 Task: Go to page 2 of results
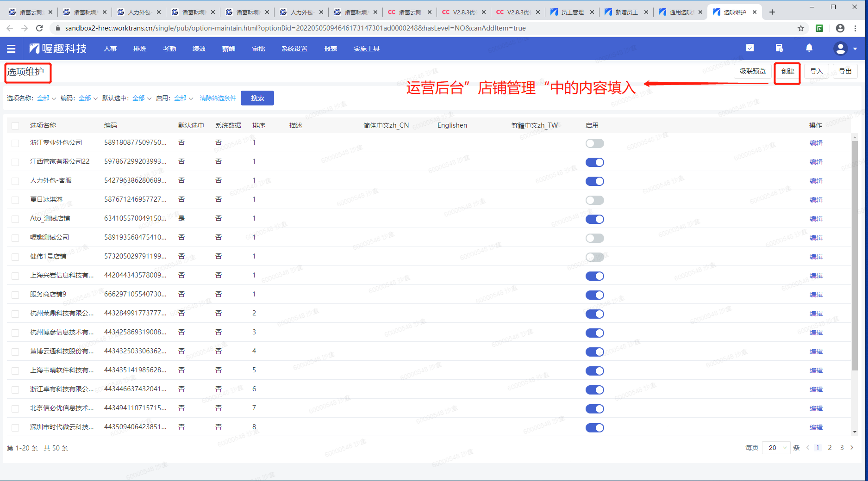click(x=830, y=448)
